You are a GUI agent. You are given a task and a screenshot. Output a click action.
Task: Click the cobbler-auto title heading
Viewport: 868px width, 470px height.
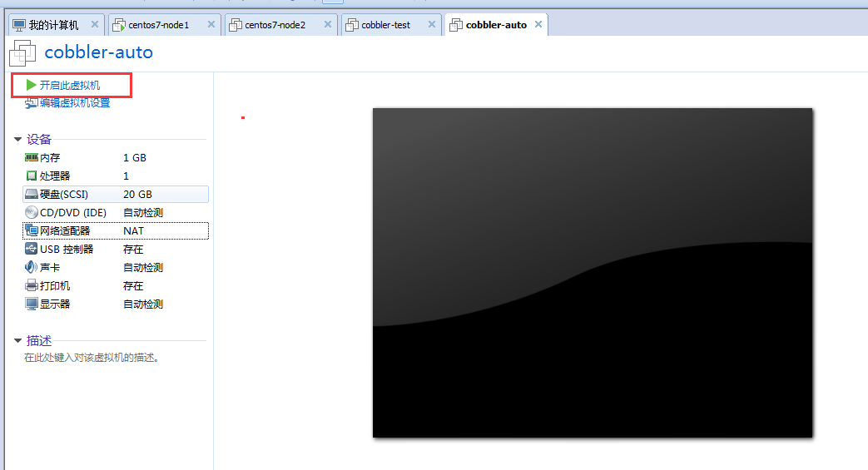click(98, 52)
